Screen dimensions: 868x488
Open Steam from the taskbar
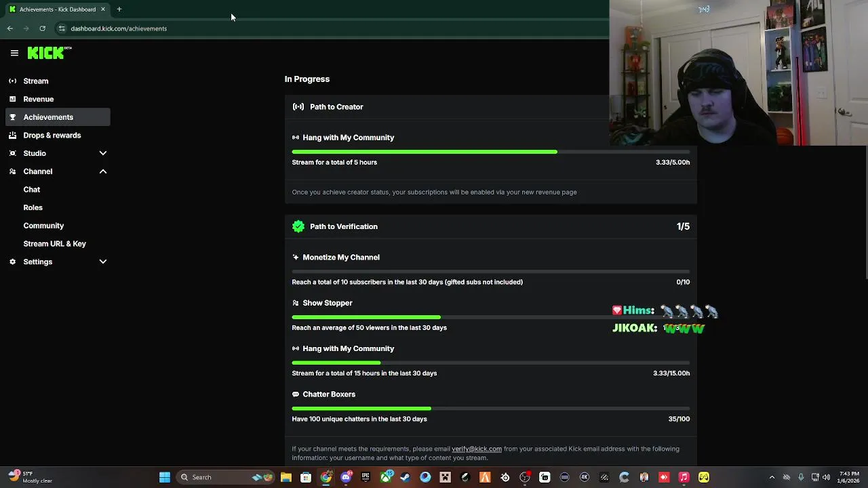(x=406, y=477)
